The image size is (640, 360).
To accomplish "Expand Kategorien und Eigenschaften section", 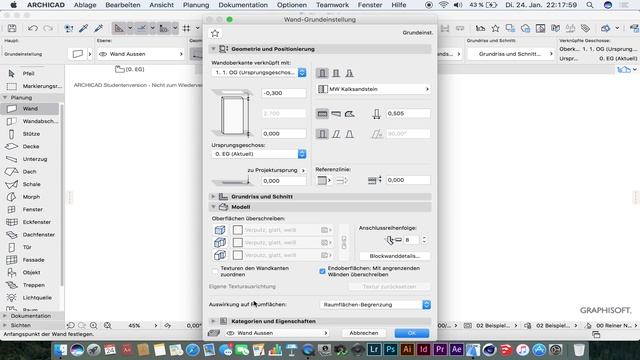I will (213, 321).
